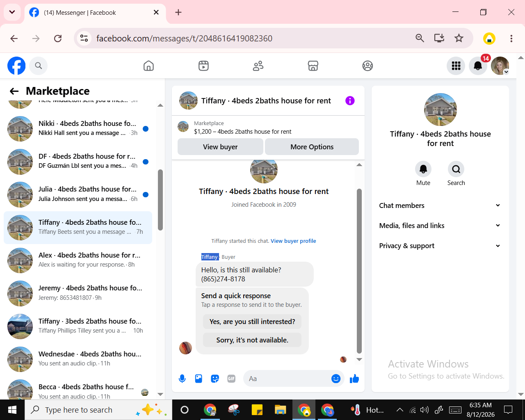
Task: Go to the Home feed icon
Action: coord(148,66)
